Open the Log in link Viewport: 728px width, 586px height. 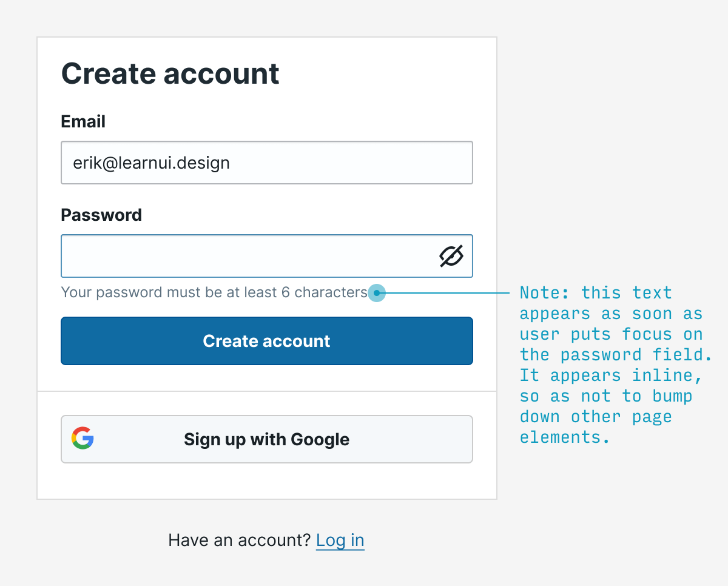pyautogui.click(x=340, y=540)
